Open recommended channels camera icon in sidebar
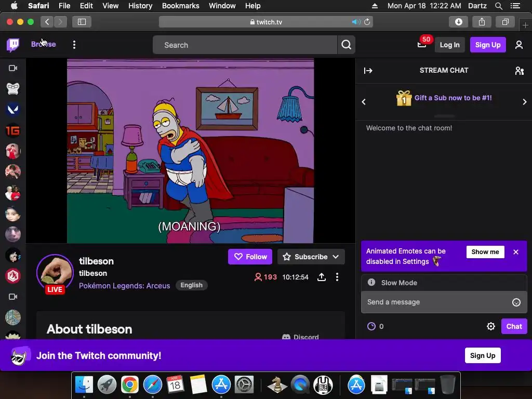 13,297
